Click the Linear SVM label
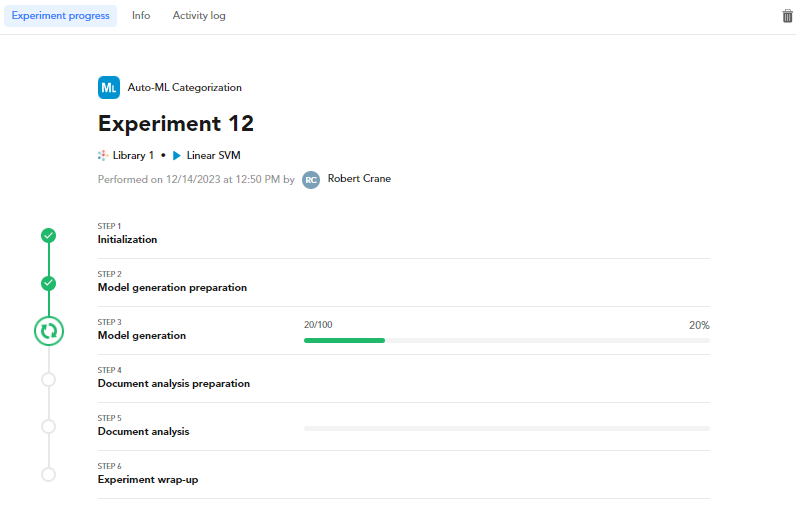 click(x=213, y=156)
